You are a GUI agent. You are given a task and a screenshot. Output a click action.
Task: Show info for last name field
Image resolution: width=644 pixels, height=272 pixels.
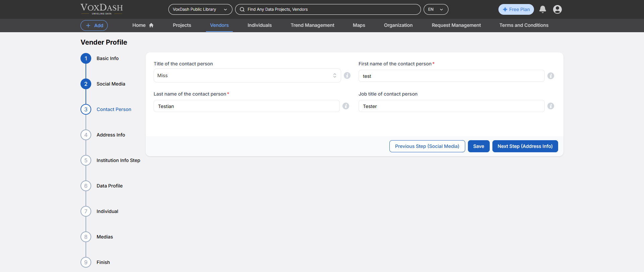(x=346, y=106)
